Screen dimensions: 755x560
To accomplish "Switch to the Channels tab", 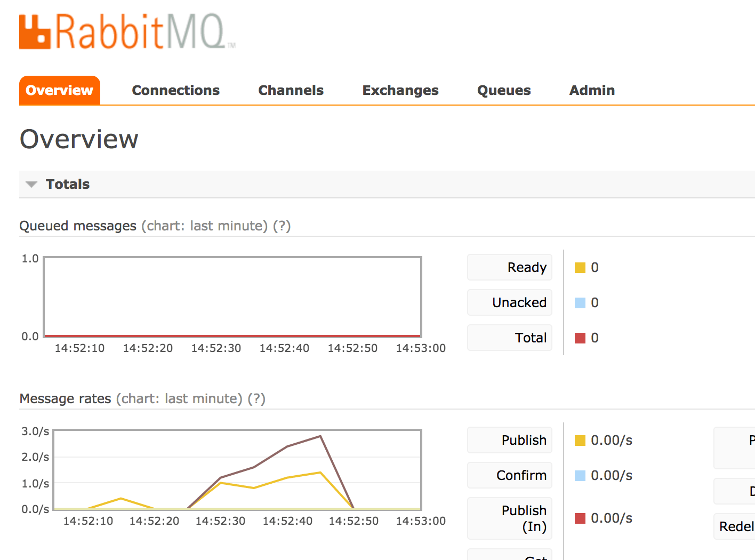I will tap(291, 90).
